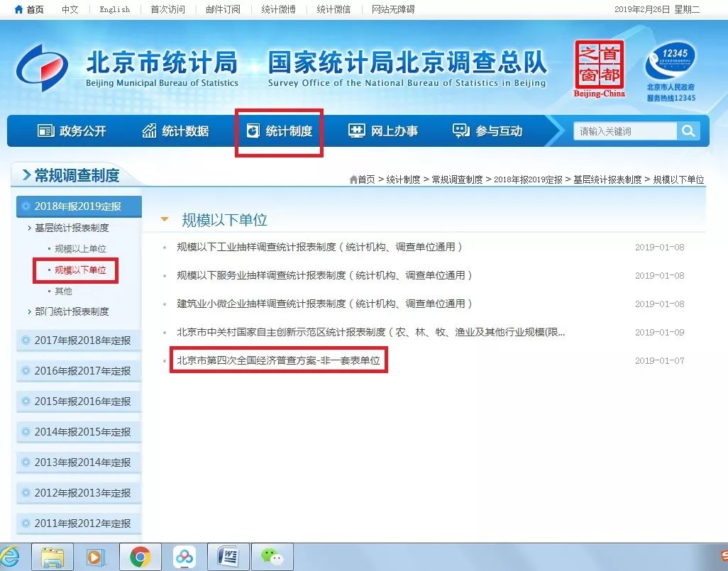Click the keyword search input field
Screen dimensions: 728x571
[x=624, y=131]
